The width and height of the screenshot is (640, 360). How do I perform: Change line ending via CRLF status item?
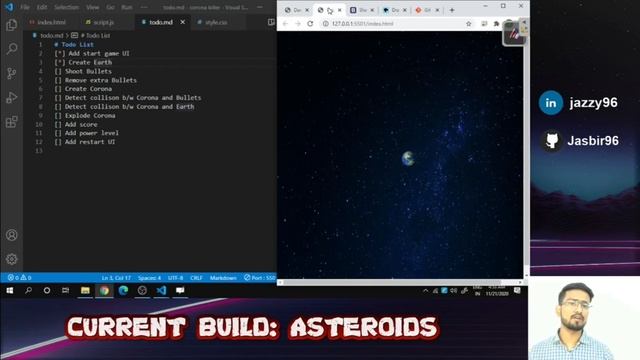(x=196, y=278)
